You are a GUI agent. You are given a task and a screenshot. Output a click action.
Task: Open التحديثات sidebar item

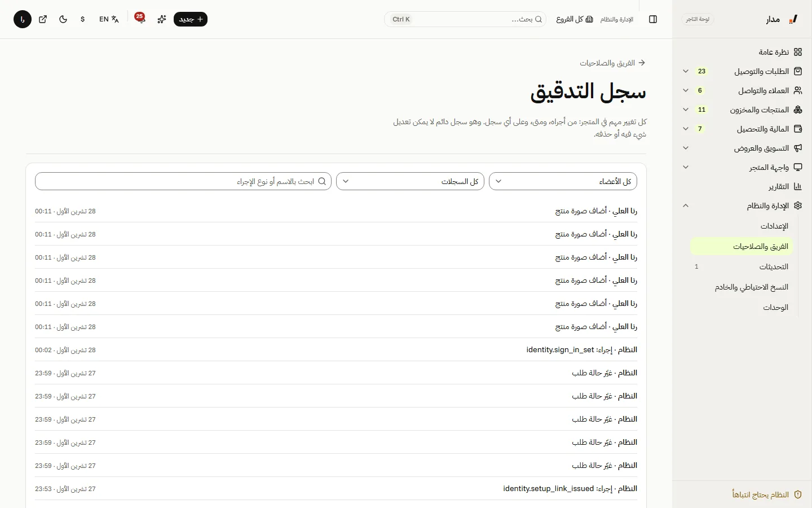coord(742,266)
